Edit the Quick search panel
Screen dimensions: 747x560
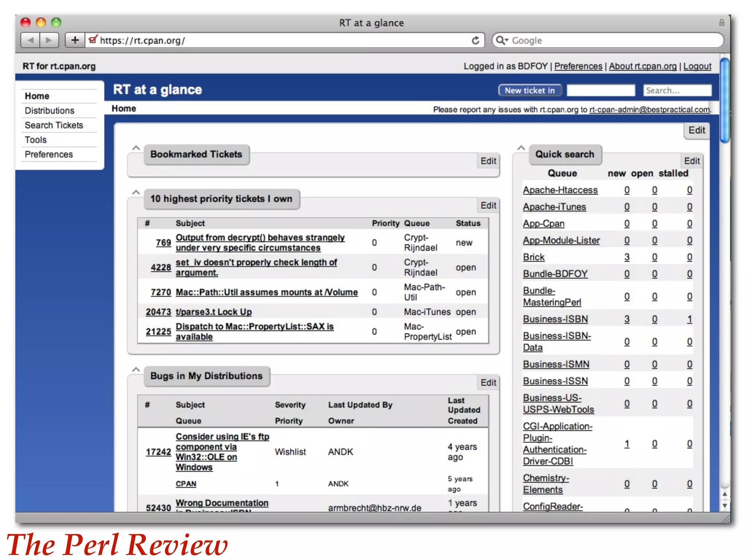[692, 161]
